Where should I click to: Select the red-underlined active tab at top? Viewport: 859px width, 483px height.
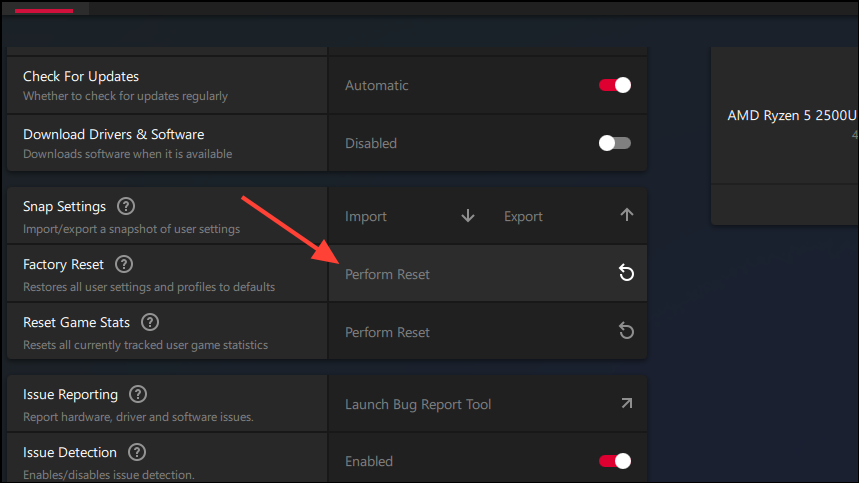pos(44,8)
